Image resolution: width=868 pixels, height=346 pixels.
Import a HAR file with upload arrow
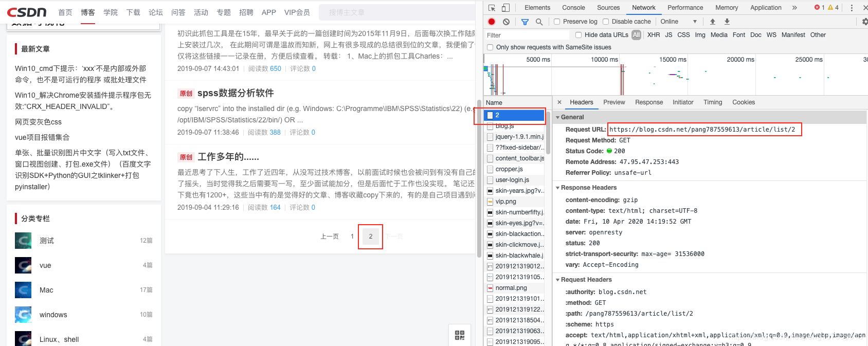coord(713,22)
